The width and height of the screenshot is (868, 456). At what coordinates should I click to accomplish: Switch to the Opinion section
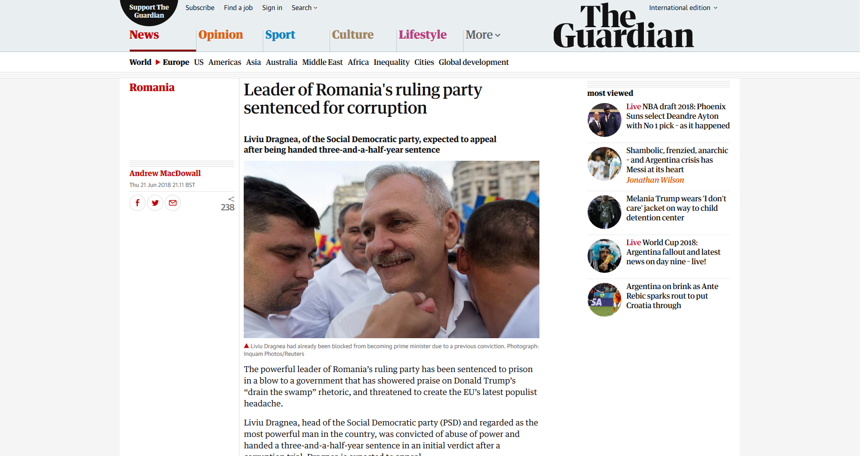tap(221, 35)
